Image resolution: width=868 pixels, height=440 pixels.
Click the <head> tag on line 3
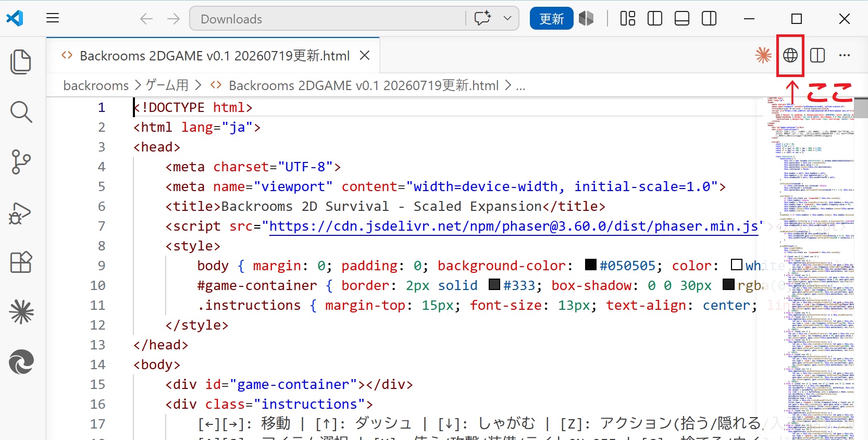coord(157,147)
